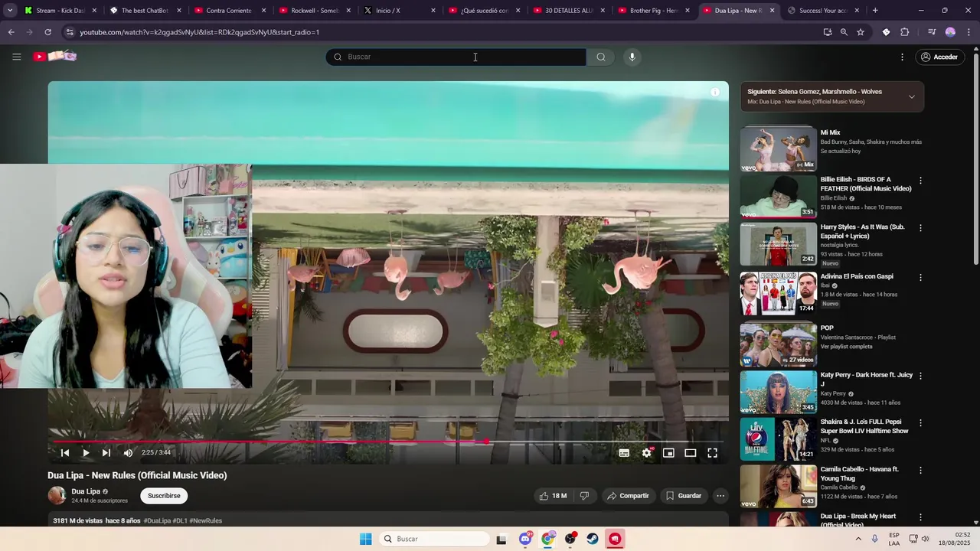980x551 pixels.
Task: Enter fullscreen mode
Action: click(x=712, y=453)
